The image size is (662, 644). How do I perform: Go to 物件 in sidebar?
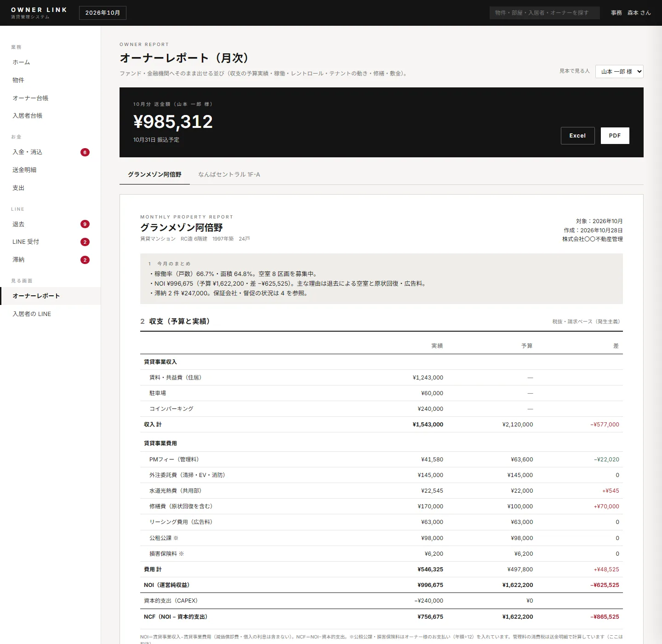click(51, 80)
